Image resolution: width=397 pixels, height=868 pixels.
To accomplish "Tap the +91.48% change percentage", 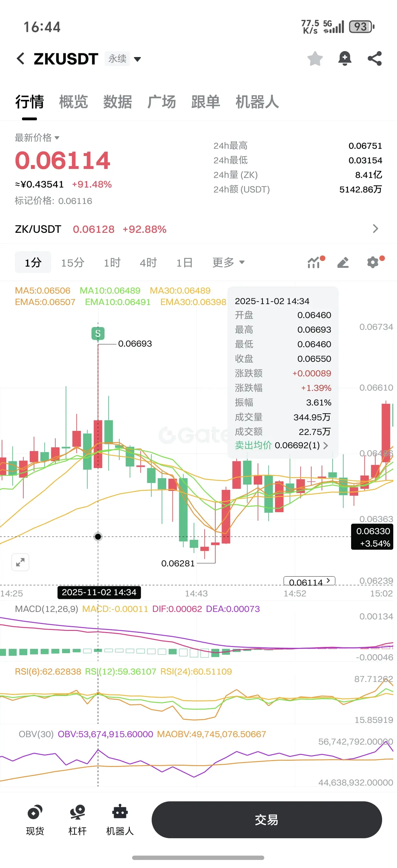I will click(92, 184).
